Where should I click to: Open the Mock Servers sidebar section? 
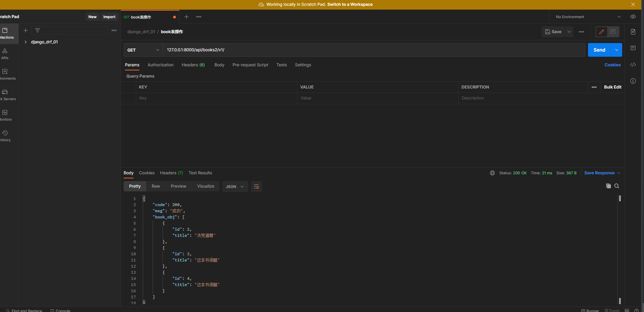click(x=7, y=95)
